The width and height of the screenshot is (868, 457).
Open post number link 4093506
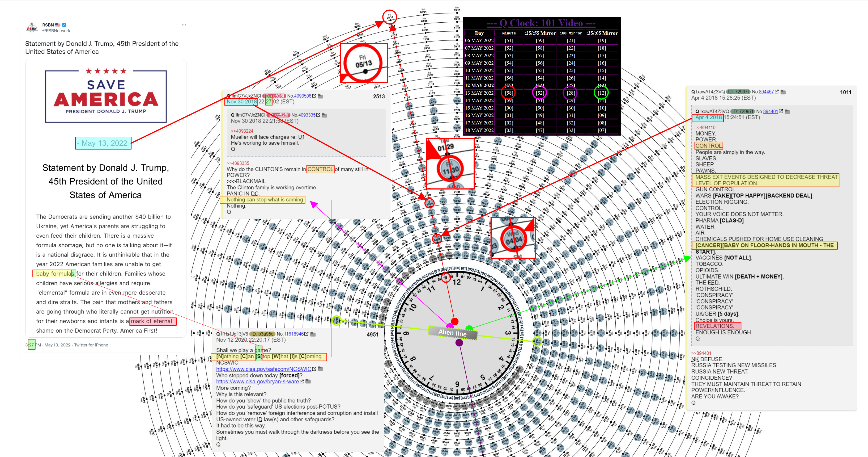click(303, 96)
